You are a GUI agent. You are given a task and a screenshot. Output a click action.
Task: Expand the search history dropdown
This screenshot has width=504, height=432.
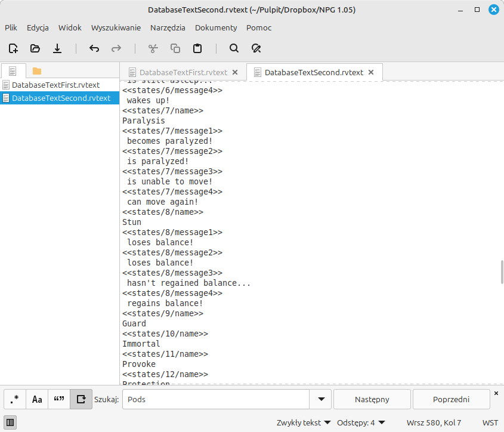point(321,399)
